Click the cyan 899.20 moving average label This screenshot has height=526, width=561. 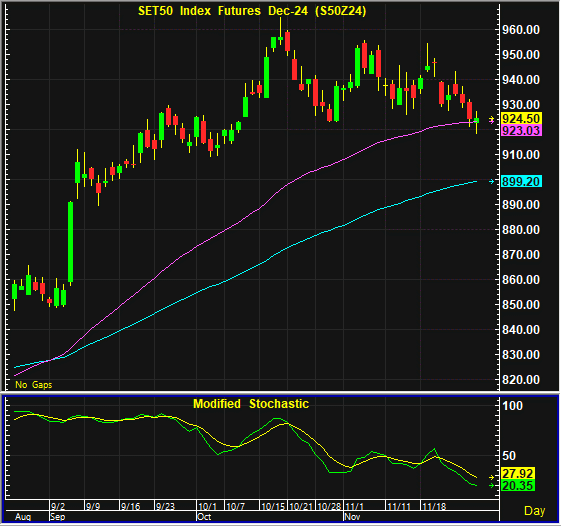pos(521,181)
